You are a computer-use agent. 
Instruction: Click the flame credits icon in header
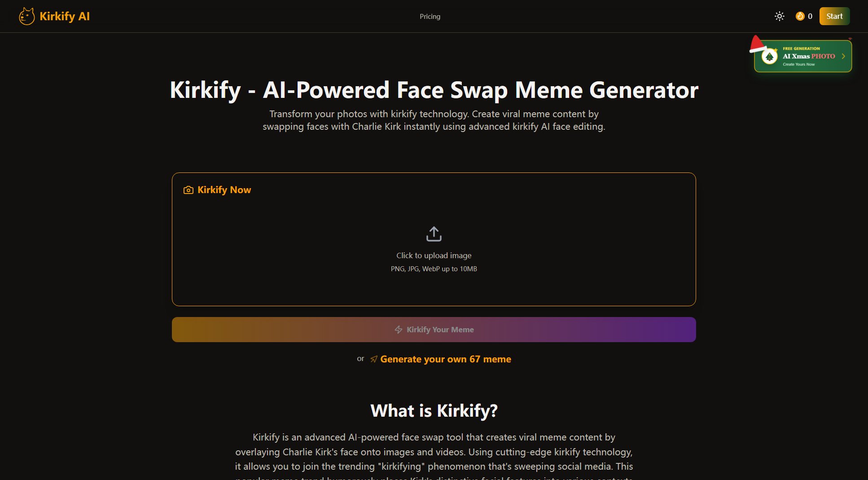coord(799,16)
